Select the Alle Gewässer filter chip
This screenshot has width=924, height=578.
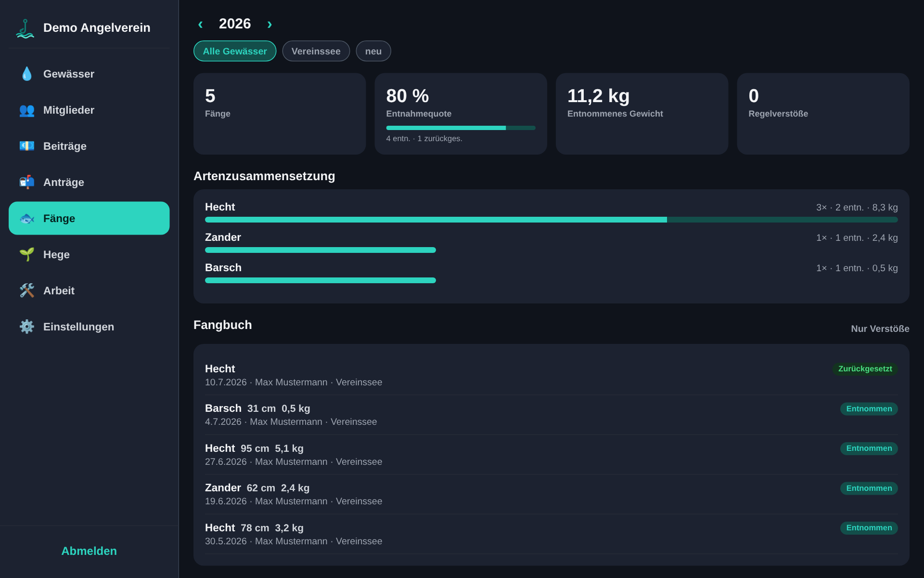[235, 51]
